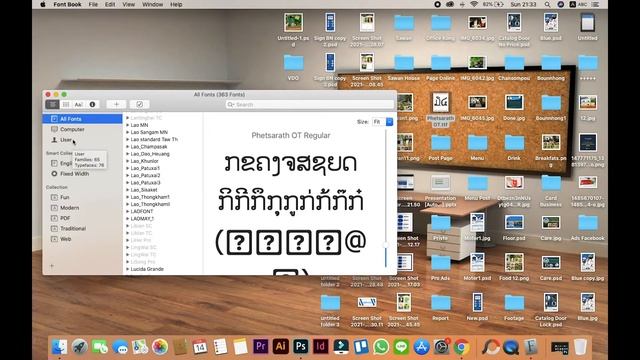This screenshot has width=640, height=360.
Task: Expand the Lucida Grande font family
Action: (x=127, y=269)
